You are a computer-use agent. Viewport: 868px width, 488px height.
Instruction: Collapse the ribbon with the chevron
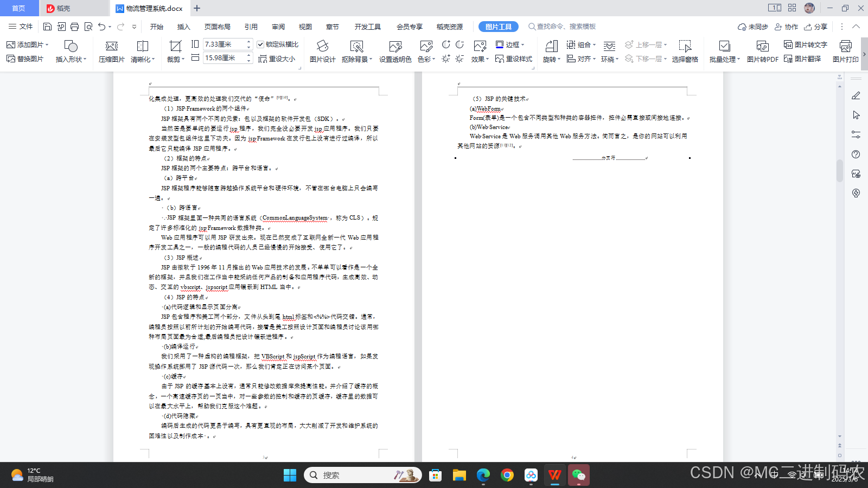click(x=856, y=27)
